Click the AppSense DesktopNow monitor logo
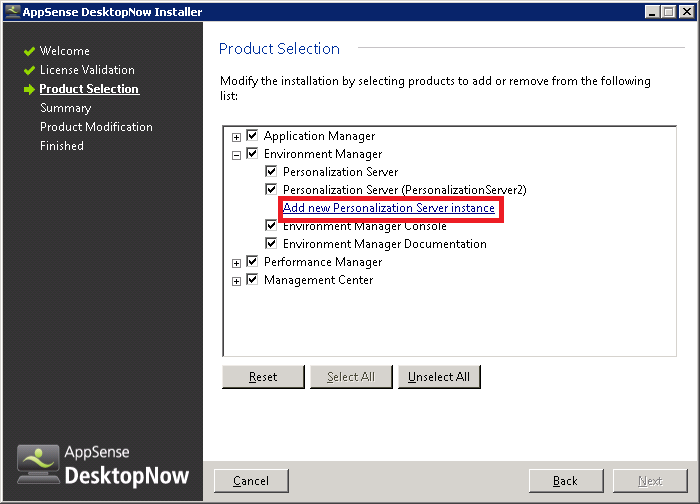The image size is (700, 504). [x=38, y=464]
